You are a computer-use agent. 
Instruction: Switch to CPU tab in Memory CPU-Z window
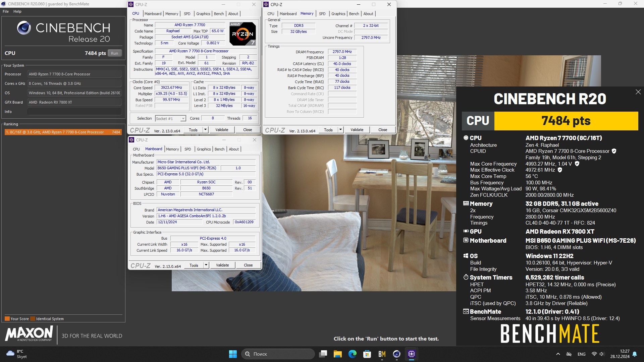point(271,14)
